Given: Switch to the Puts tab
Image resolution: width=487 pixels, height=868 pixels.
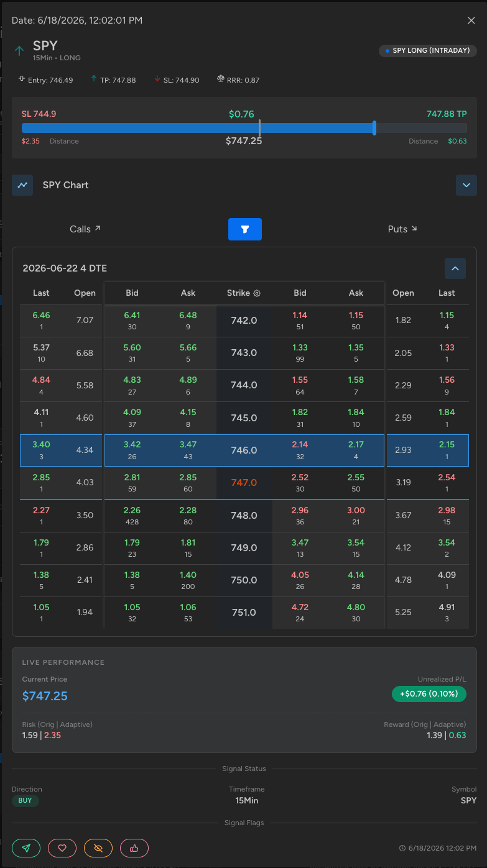Looking at the screenshot, I should 402,229.
